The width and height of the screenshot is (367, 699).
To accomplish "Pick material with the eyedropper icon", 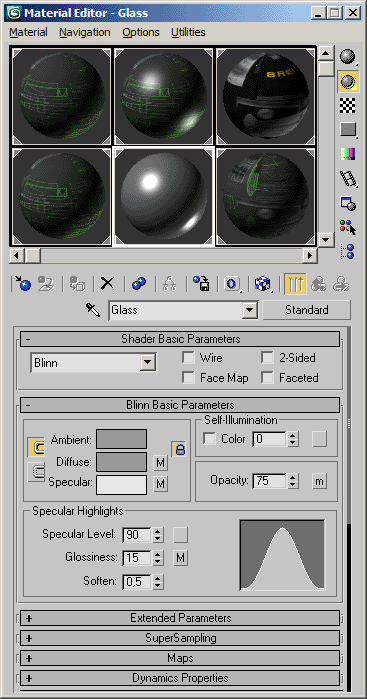I will click(x=93, y=310).
